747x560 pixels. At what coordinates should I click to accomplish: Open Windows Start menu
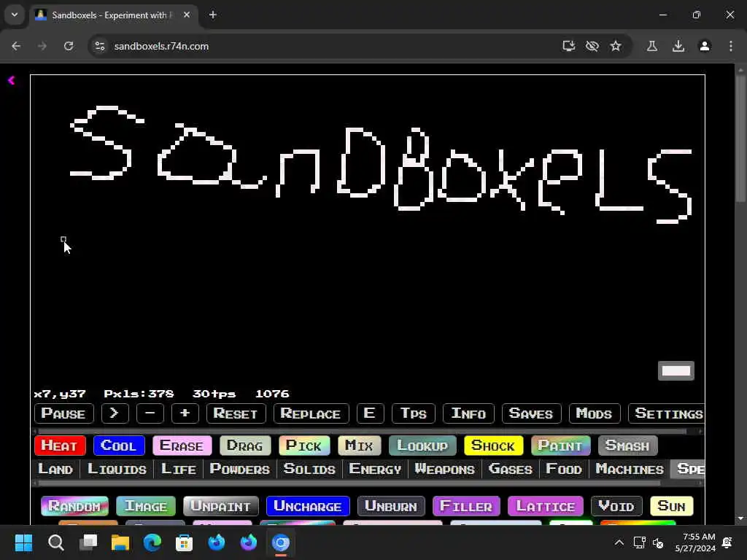23,542
